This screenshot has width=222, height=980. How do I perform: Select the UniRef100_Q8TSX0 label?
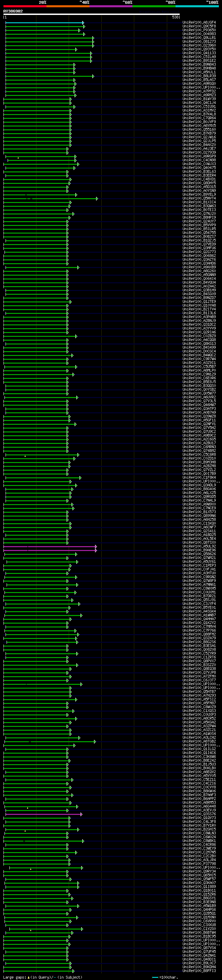point(199,543)
